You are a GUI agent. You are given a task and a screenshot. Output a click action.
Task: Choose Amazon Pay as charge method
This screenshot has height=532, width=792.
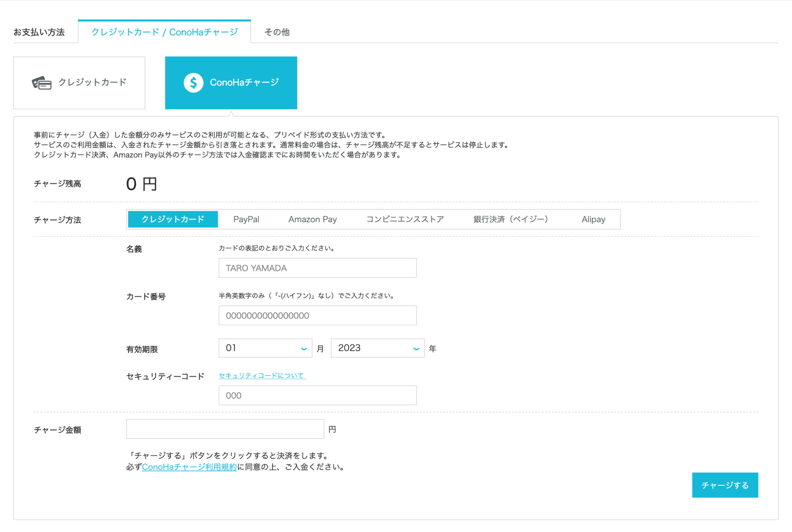[x=312, y=219]
